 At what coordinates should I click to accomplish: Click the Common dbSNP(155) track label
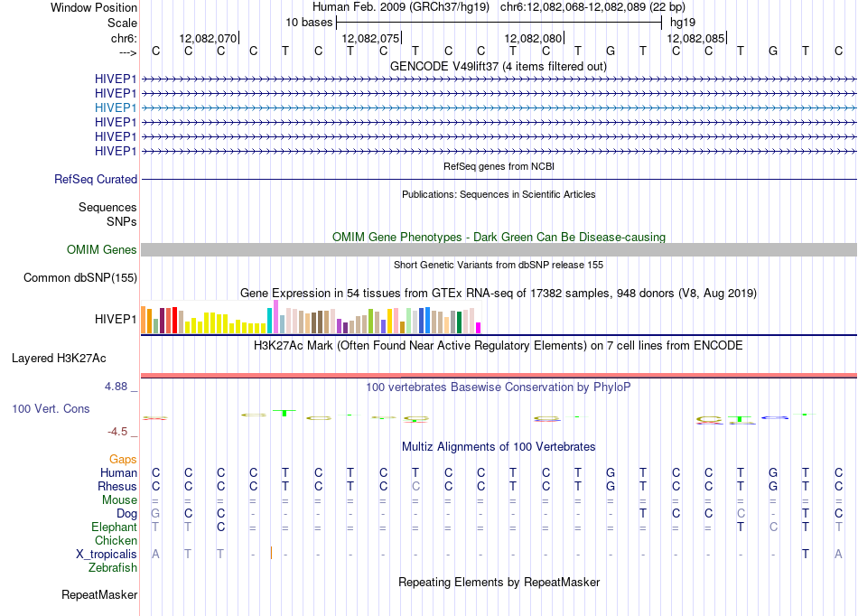pos(80,277)
